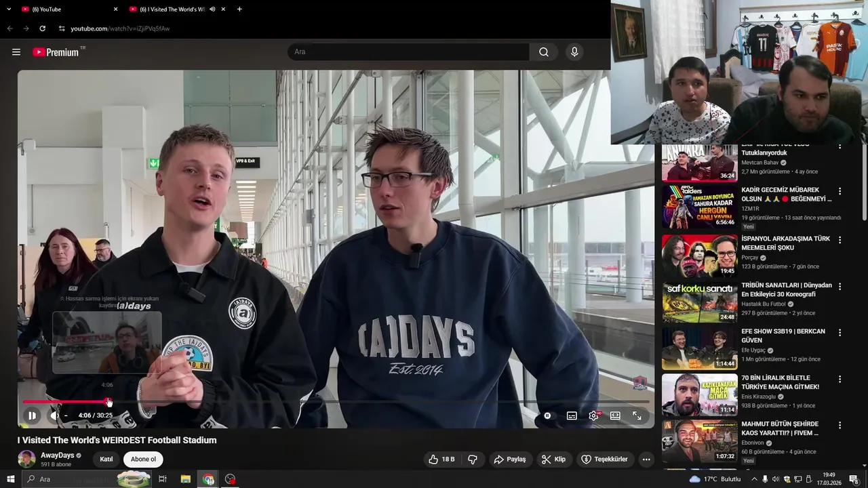Reload the page
The image size is (868, 488).
42,28
